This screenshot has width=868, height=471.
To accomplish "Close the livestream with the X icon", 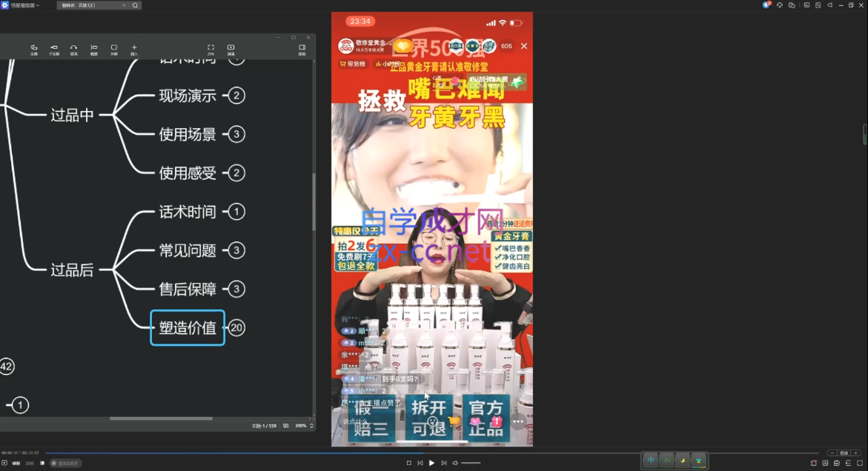I will (523, 46).
